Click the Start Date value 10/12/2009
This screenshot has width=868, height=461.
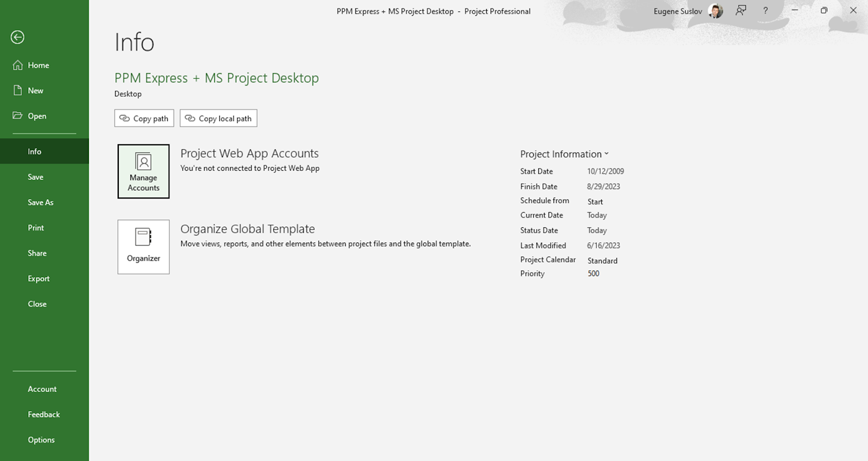point(605,171)
